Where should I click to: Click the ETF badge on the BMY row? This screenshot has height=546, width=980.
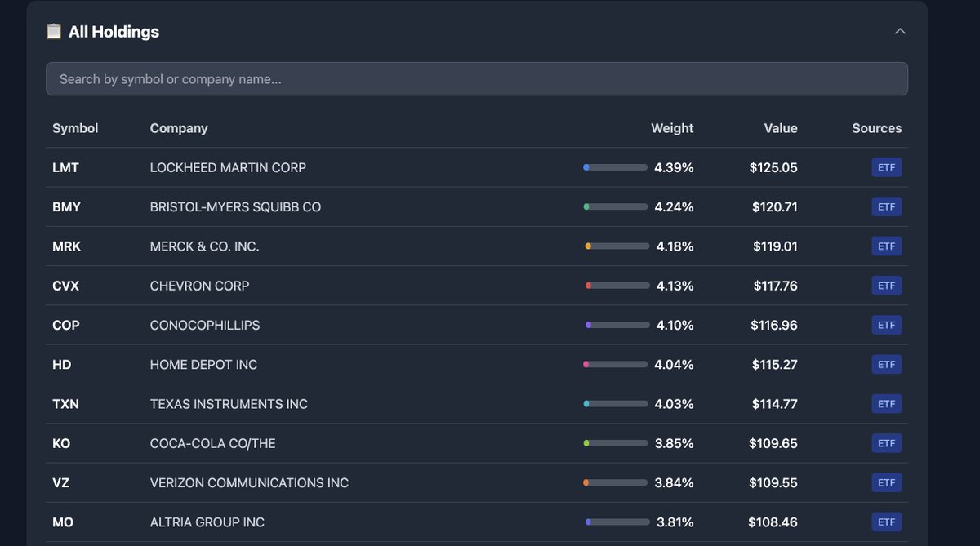887,206
